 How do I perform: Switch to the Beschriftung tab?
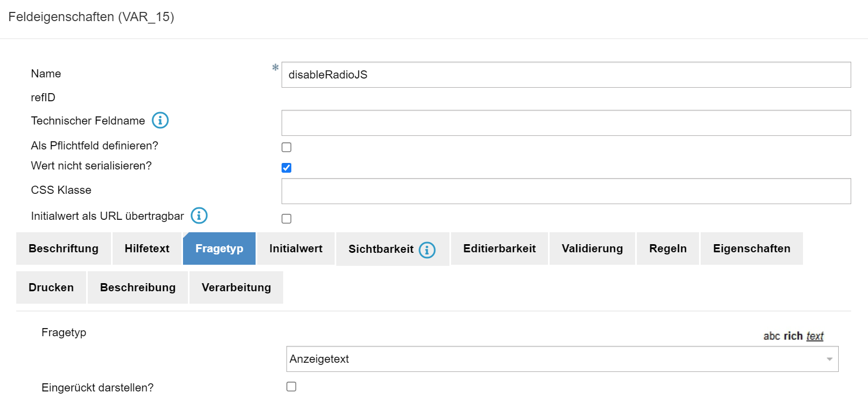click(63, 248)
